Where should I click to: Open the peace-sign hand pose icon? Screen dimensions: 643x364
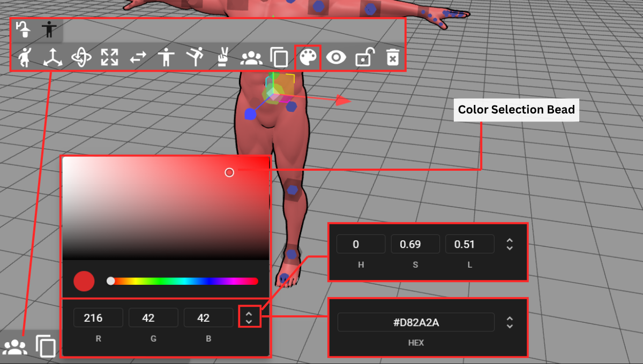point(222,57)
